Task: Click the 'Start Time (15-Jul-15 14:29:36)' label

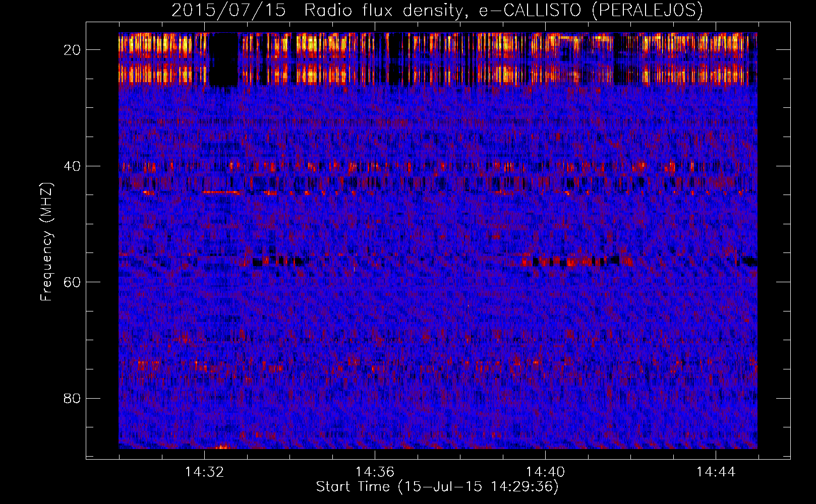Action: click(437, 487)
